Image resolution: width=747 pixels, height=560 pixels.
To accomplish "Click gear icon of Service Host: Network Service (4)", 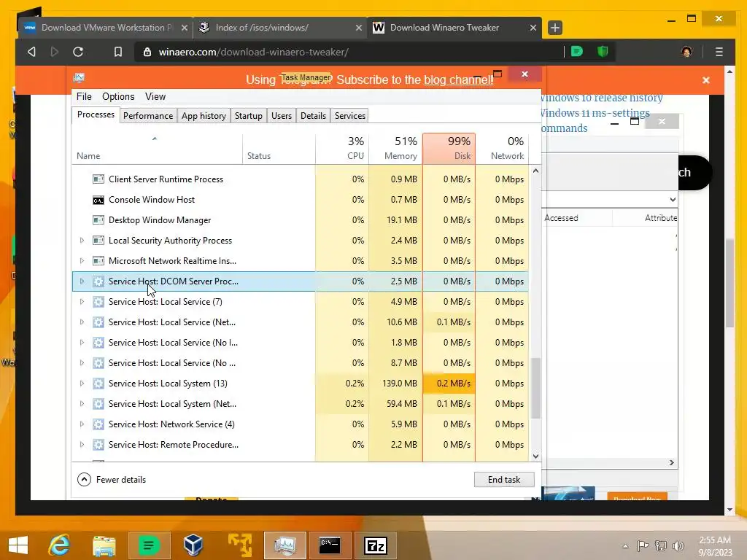I will 98,425.
